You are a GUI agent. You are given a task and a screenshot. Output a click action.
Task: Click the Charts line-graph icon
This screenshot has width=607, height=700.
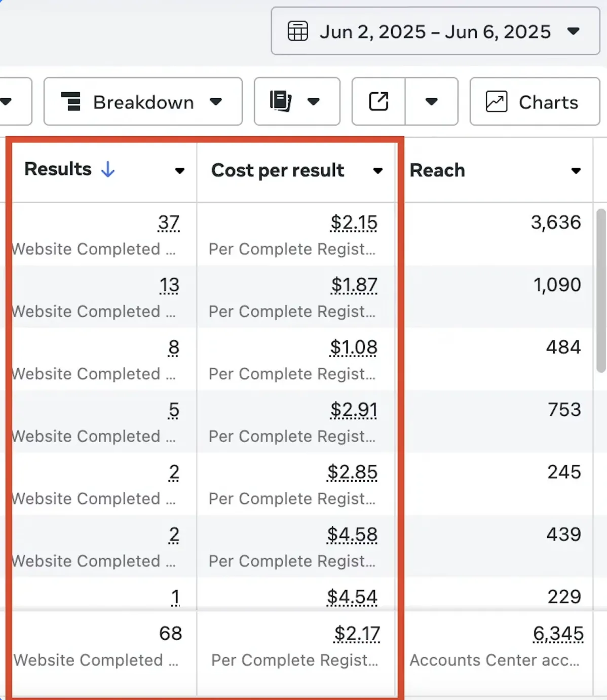(496, 101)
